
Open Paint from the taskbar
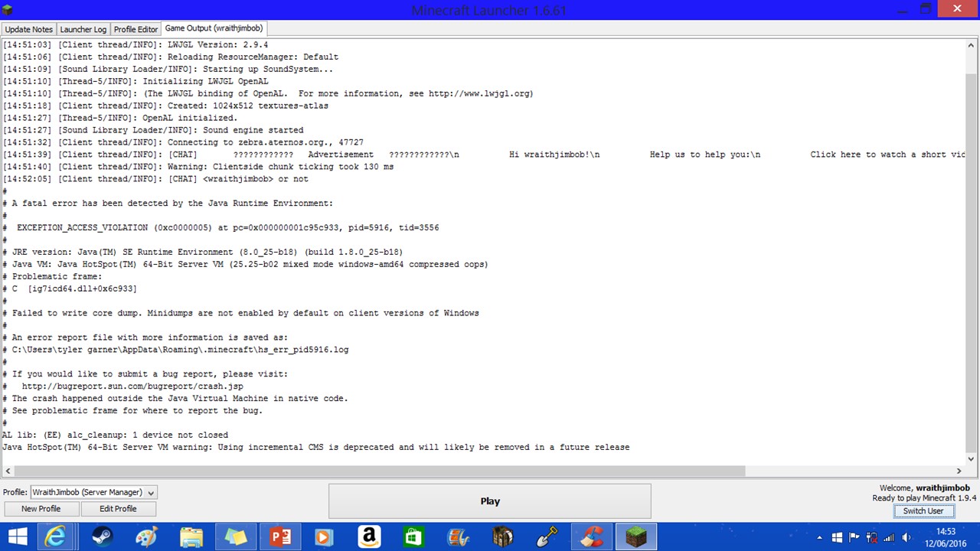pos(147,536)
